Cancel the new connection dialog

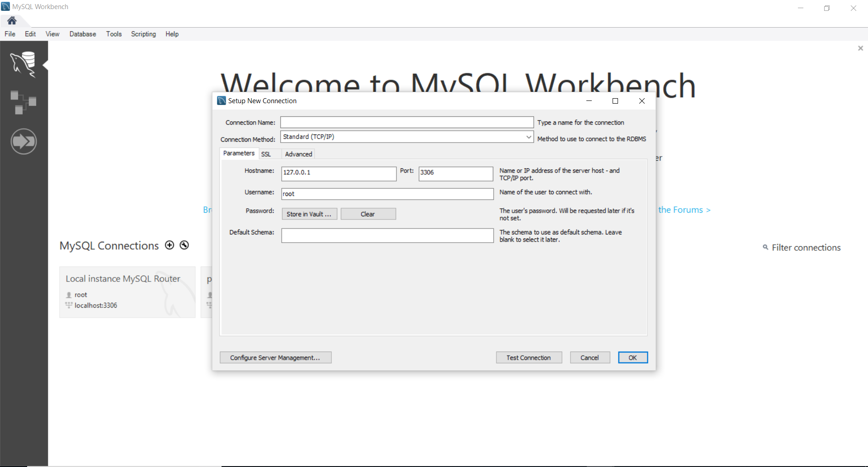tap(590, 357)
